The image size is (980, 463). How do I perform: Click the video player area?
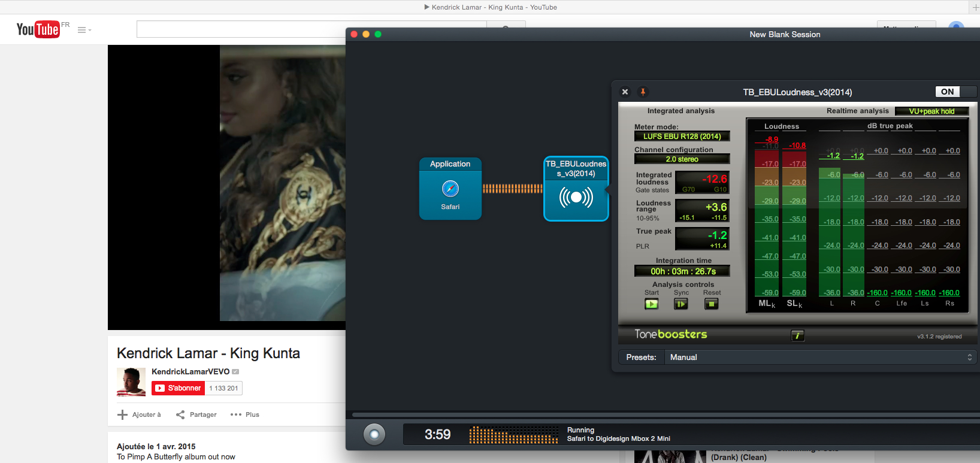coord(226,187)
